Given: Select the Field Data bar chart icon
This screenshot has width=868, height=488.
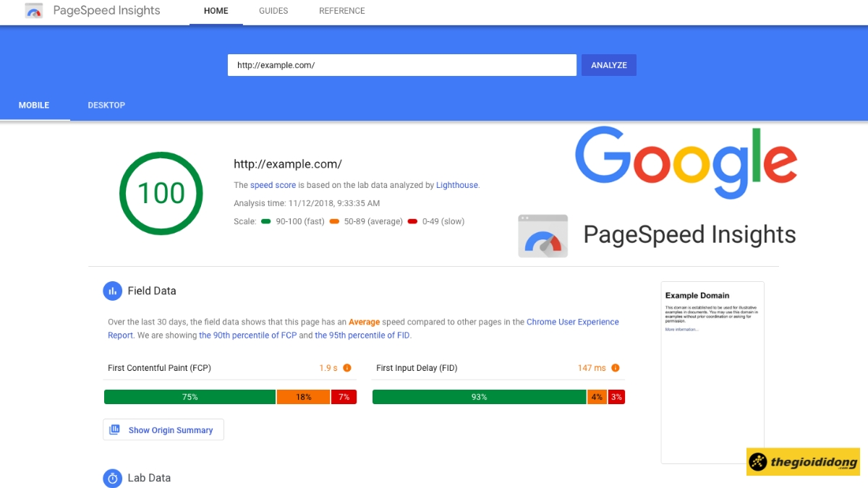Looking at the screenshot, I should click(113, 291).
